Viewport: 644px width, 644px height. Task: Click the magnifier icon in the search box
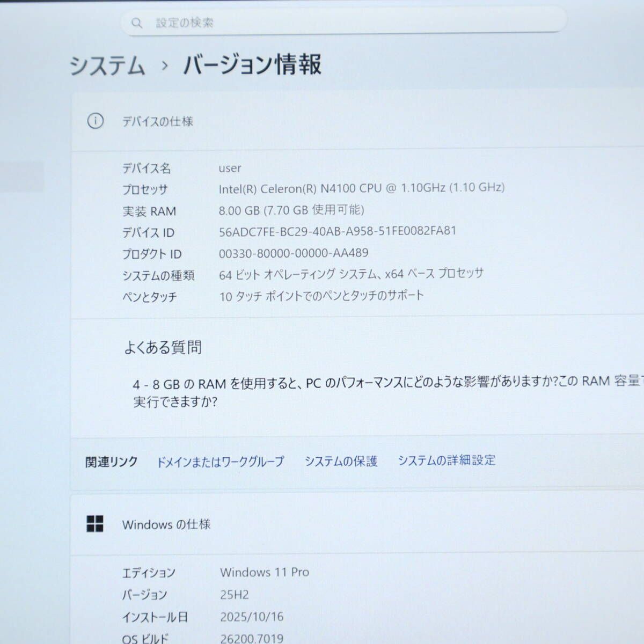137,23
